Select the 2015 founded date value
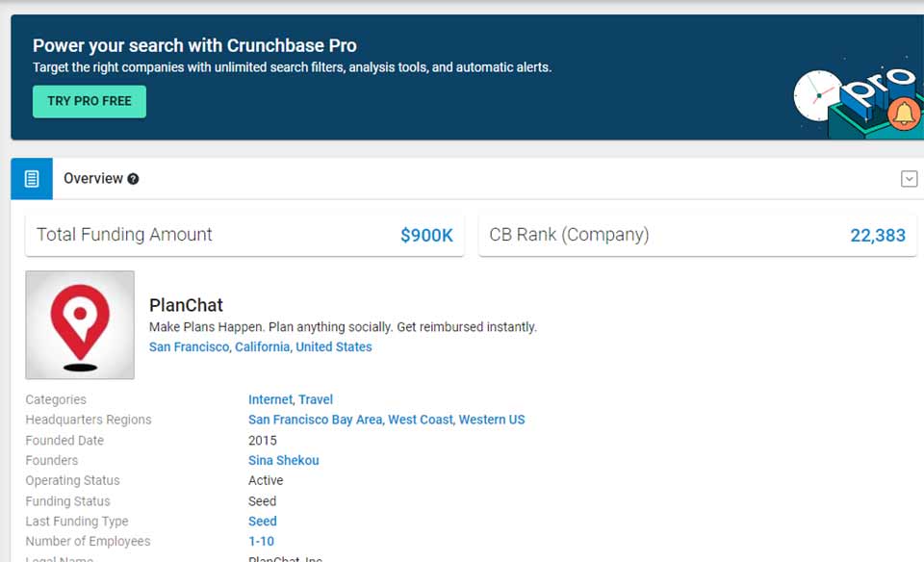Image resolution: width=924 pixels, height=562 pixels. click(x=262, y=440)
